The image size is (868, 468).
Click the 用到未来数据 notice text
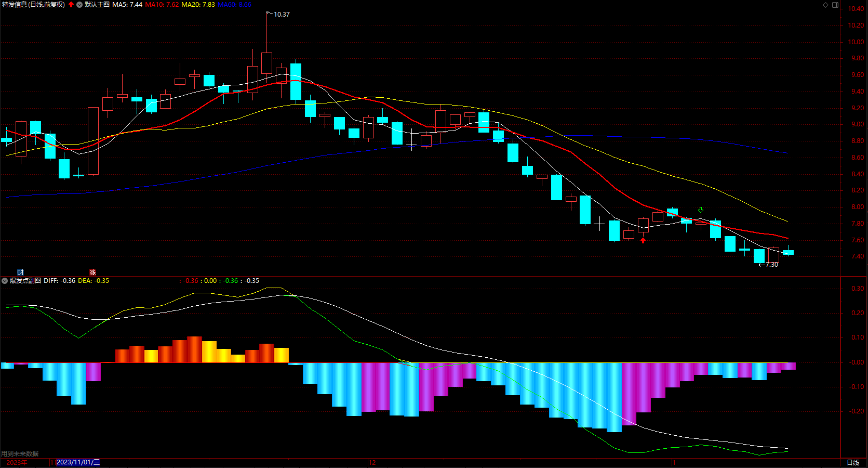pos(20,454)
